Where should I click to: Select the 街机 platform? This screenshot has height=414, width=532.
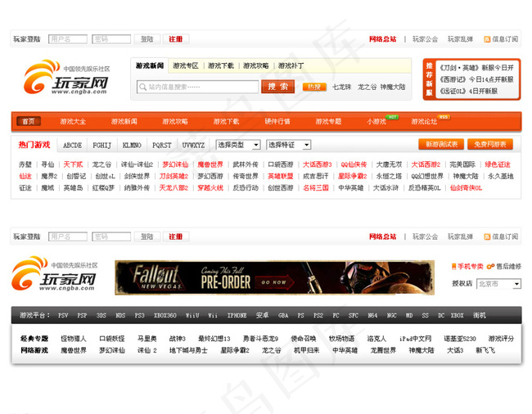coord(480,315)
